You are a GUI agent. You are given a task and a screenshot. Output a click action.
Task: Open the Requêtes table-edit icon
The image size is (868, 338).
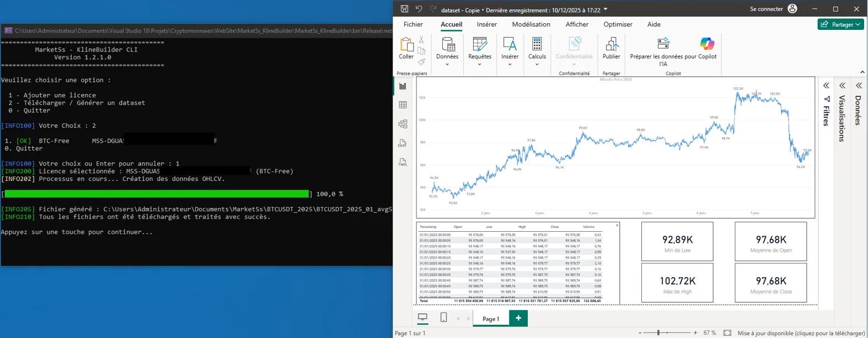point(480,44)
